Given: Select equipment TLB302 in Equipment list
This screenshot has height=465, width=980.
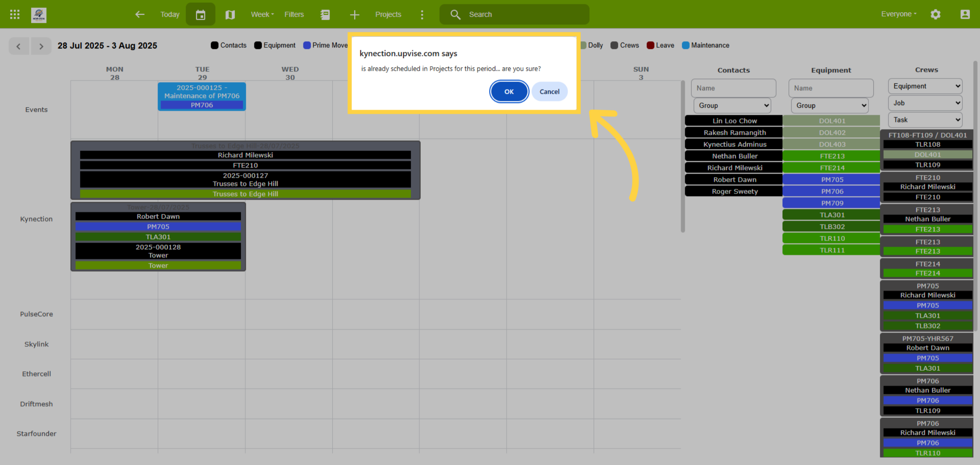Looking at the screenshot, I should [x=831, y=226].
